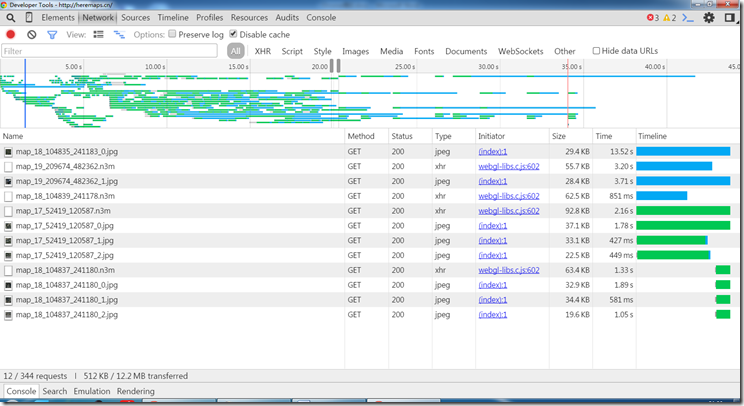Viewport: 744px width, 406px height.
Task: Filter requests by XHR
Action: click(262, 51)
